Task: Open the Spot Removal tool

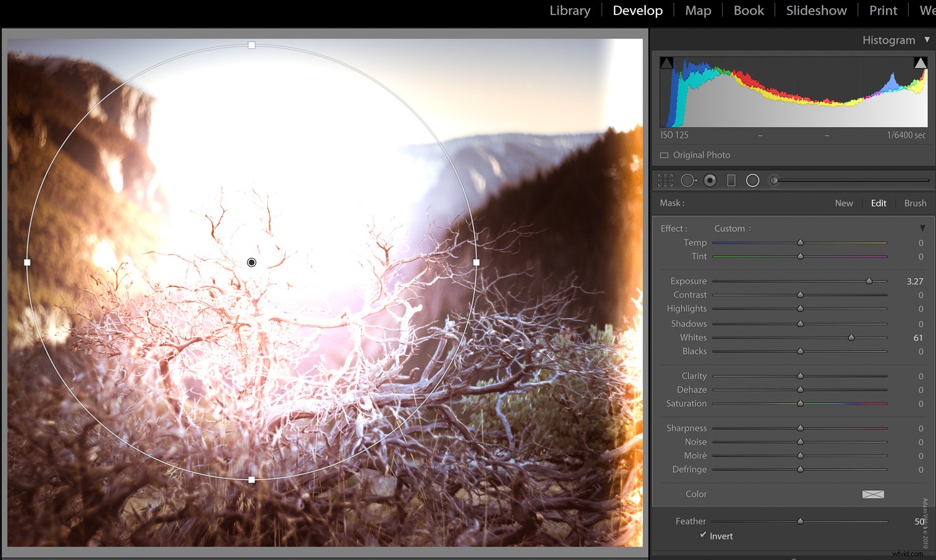Action: [689, 180]
